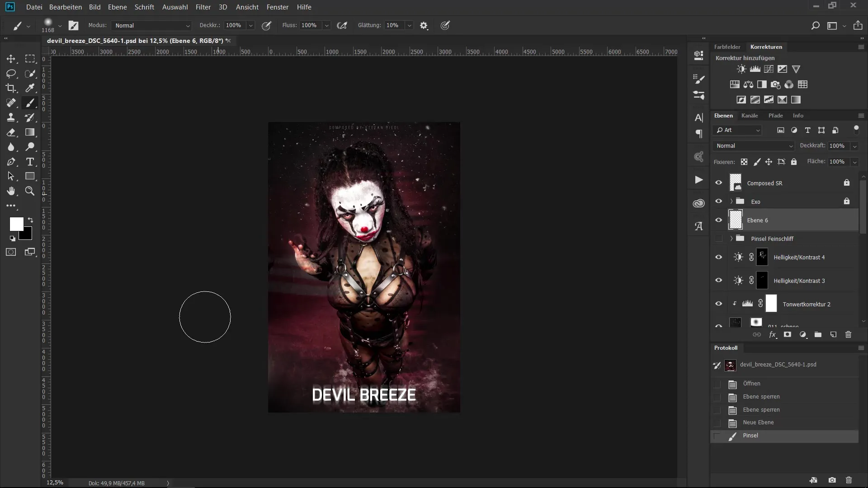Open the Glättung smoothing dropdown arrow
868x488 pixels.
pyautogui.click(x=409, y=26)
